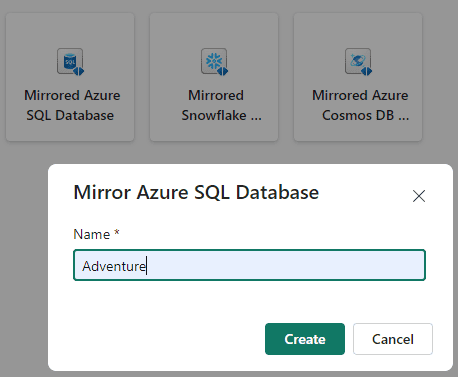Screen dimensions: 458x377
Task: Click the Cancel button
Action: click(x=393, y=339)
